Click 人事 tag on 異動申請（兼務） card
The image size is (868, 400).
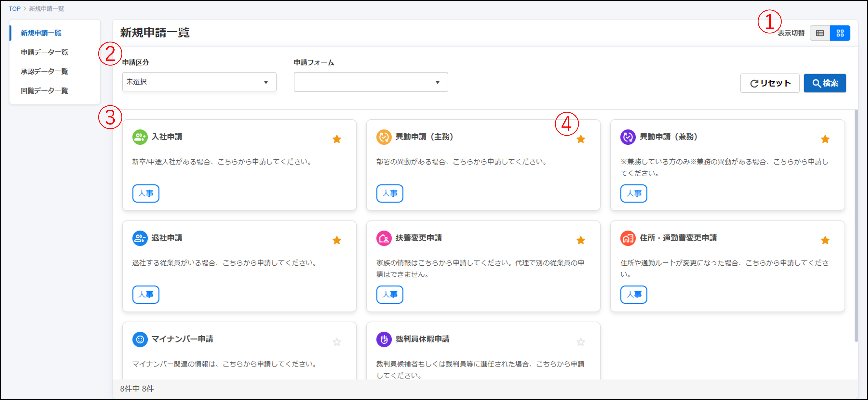click(634, 193)
